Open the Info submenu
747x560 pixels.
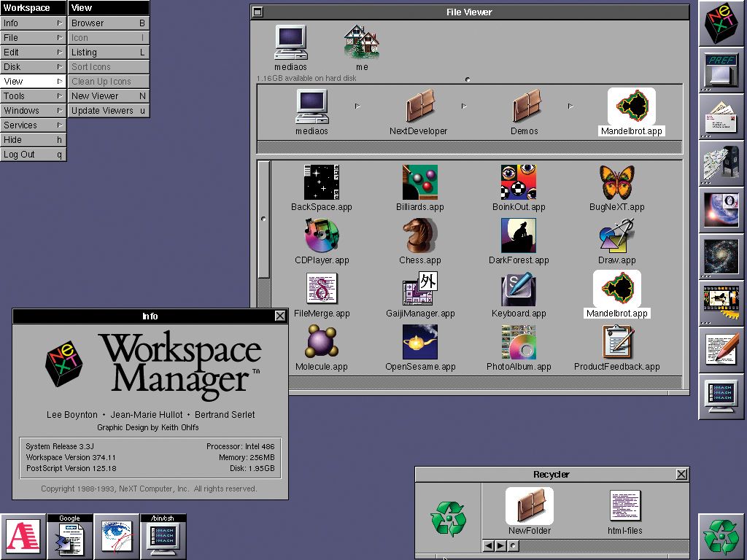pyautogui.click(x=33, y=23)
